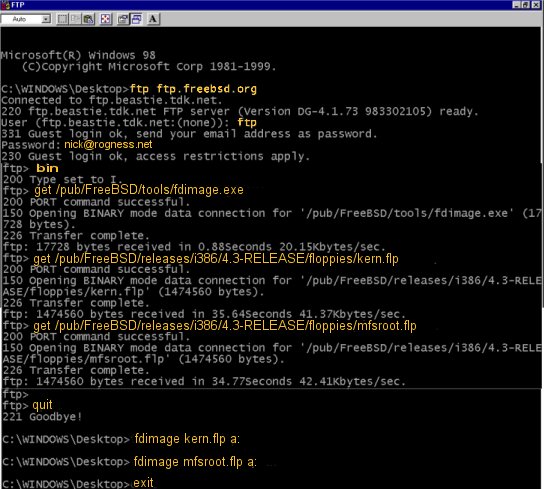Click 'ftp ftp.freebsd.org' command text
This screenshot has height=489, width=544.
[193, 89]
